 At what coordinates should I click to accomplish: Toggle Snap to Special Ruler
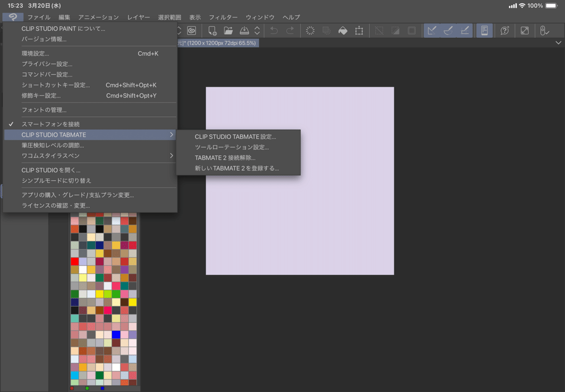point(448,31)
